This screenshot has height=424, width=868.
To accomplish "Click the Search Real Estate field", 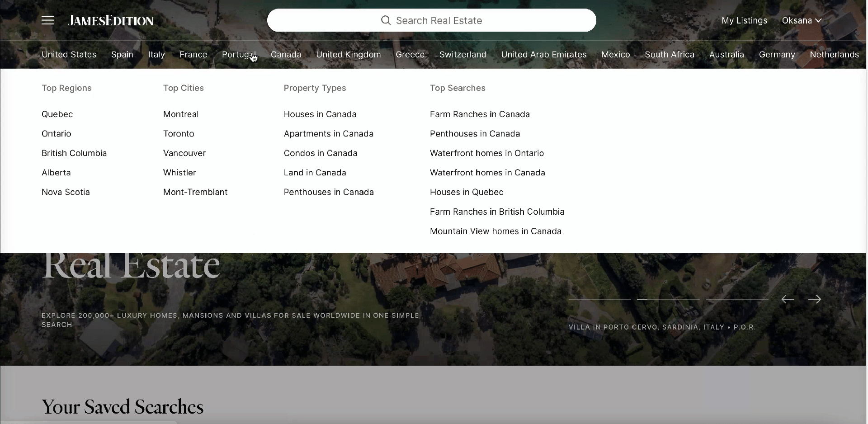I will click(439, 20).
